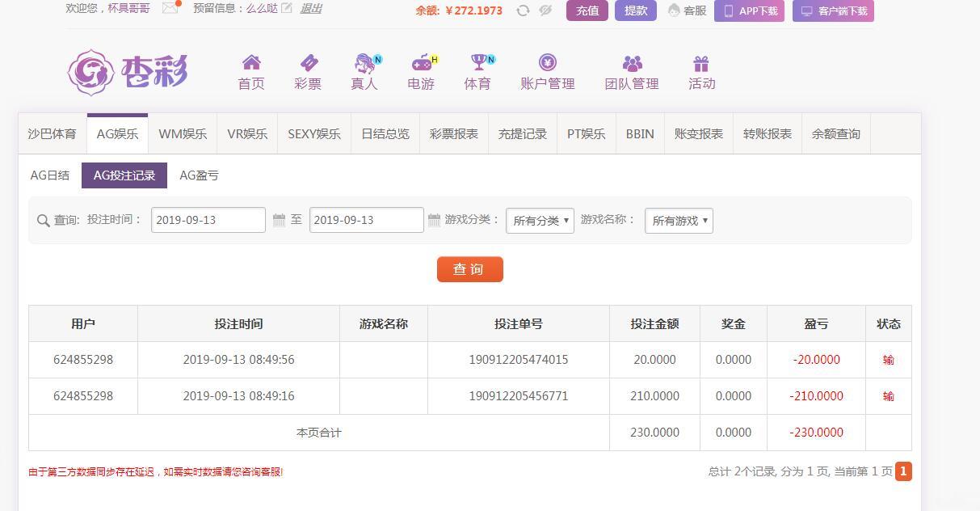Viewport: 980px width, 511px height.
Task: Open 账变报表 tab
Action: tap(699, 134)
